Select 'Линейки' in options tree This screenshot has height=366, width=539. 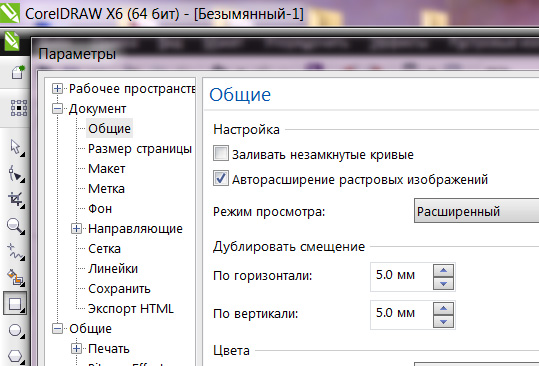113,268
